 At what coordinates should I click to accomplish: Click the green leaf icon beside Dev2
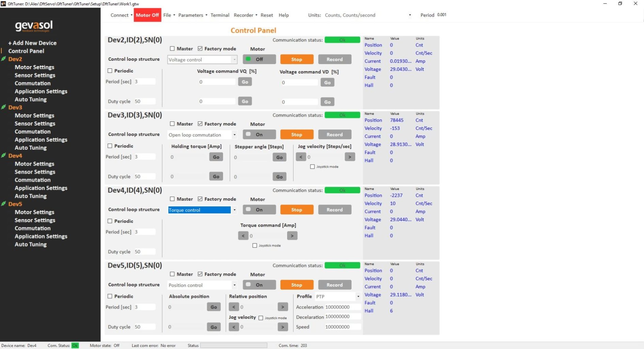click(4, 59)
